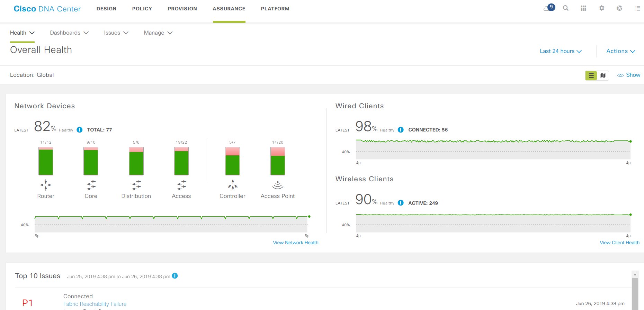
Task: Click the Location: Global text
Action: coord(32,75)
